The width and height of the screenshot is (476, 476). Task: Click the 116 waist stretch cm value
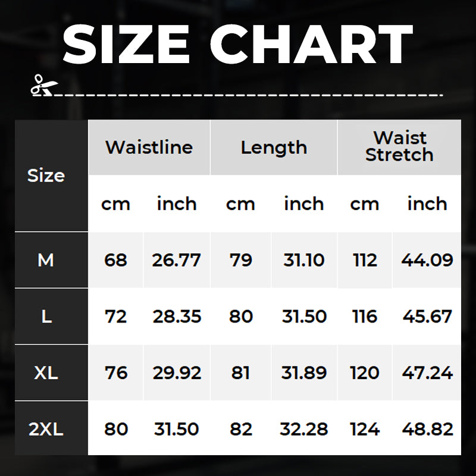[365, 317]
